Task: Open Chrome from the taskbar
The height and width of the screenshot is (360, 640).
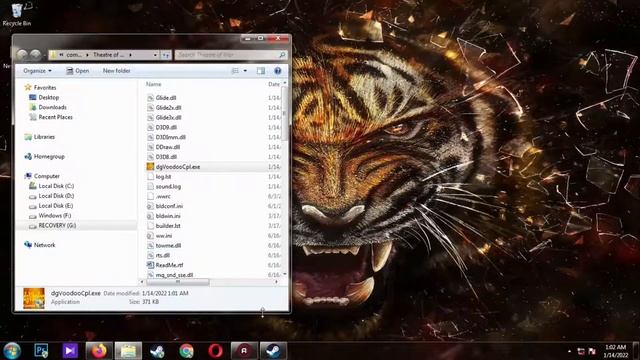Action: 187,351
